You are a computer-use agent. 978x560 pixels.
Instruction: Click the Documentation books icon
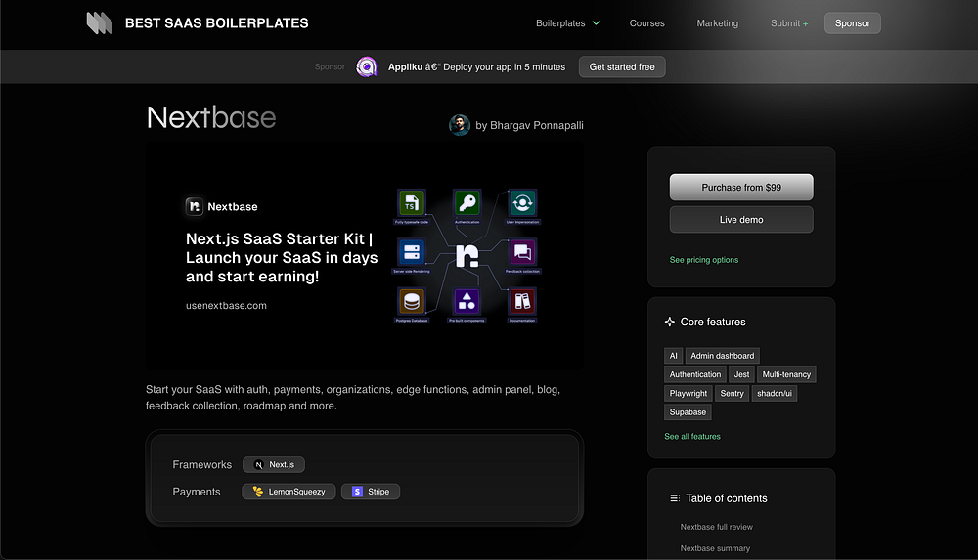(x=522, y=302)
